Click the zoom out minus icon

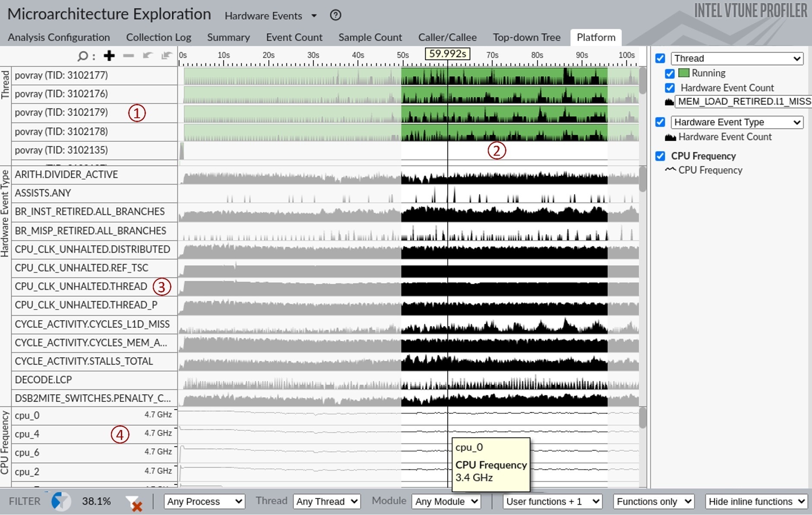click(129, 56)
